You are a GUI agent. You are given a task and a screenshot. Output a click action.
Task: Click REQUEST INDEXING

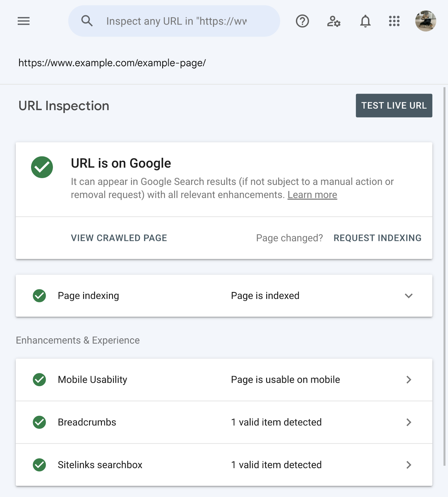tap(377, 238)
